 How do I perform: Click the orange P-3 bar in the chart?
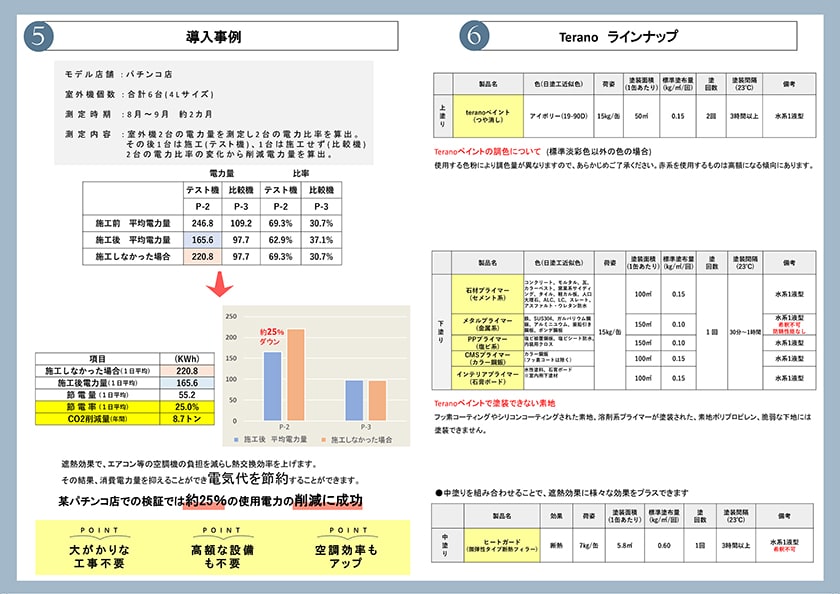[x=377, y=401]
